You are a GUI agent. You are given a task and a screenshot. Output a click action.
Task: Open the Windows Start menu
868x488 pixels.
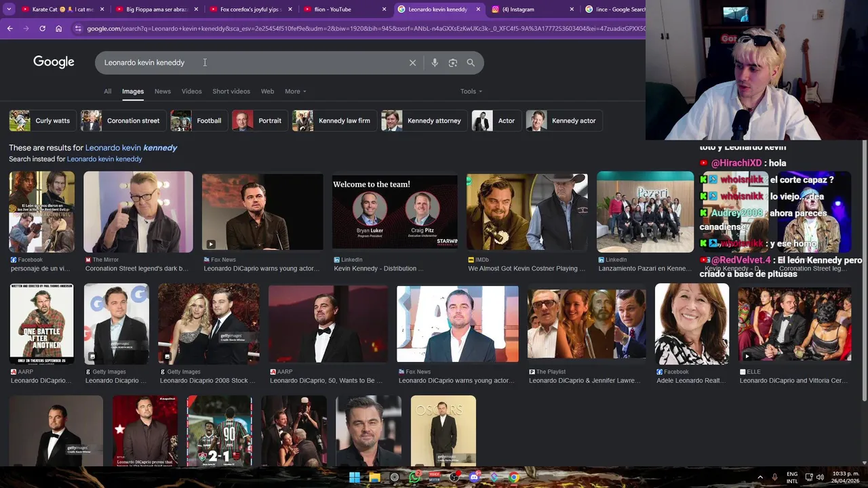(355, 477)
